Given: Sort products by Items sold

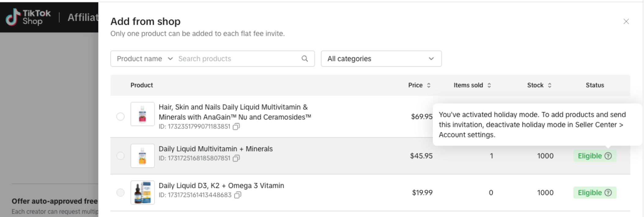Looking at the screenshot, I should (x=489, y=85).
